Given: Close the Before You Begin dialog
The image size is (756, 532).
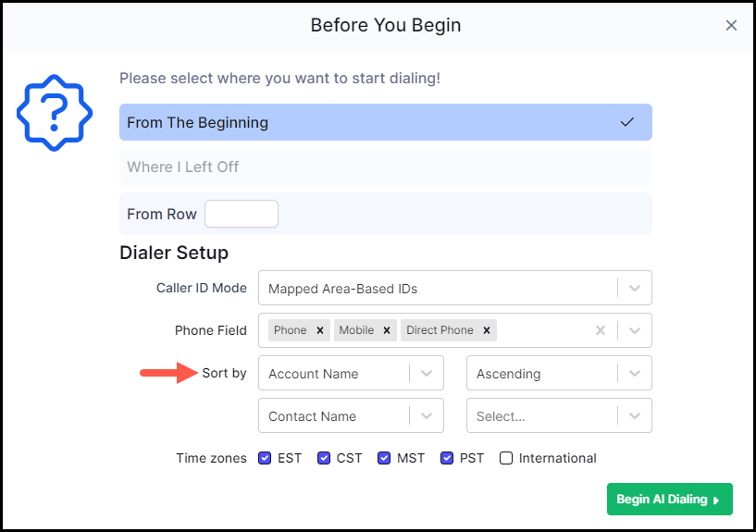Looking at the screenshot, I should pyautogui.click(x=731, y=26).
